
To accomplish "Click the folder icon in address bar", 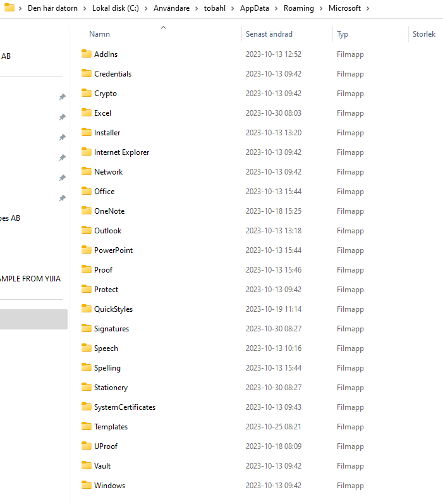I will coord(9,8).
